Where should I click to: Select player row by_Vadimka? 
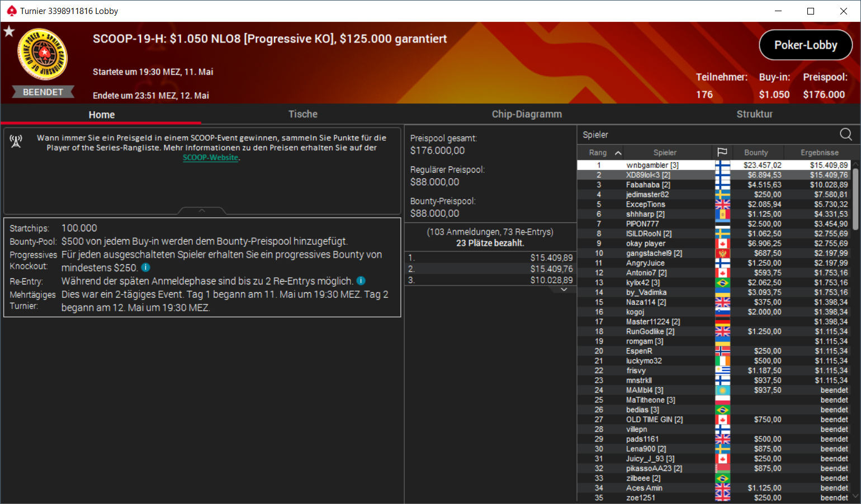pyautogui.click(x=714, y=292)
